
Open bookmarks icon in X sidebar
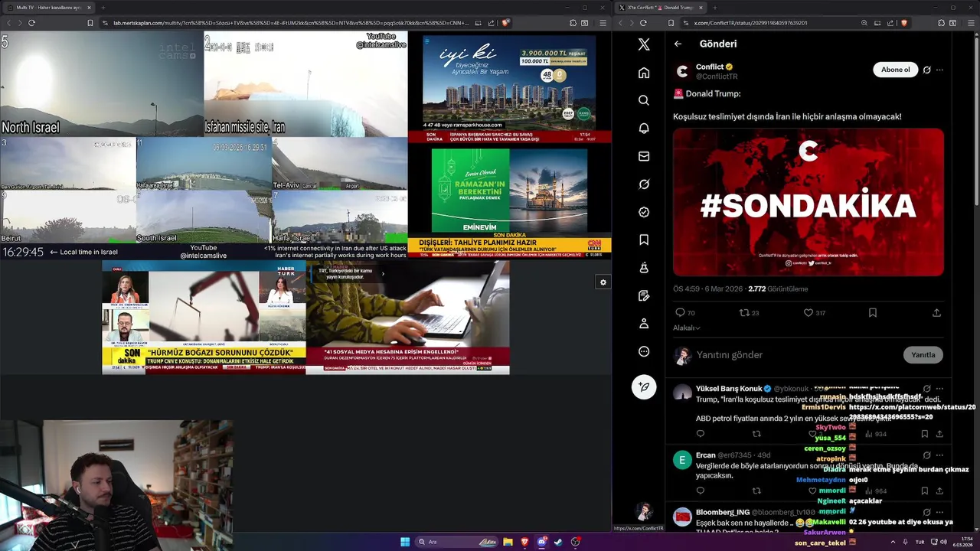point(644,240)
